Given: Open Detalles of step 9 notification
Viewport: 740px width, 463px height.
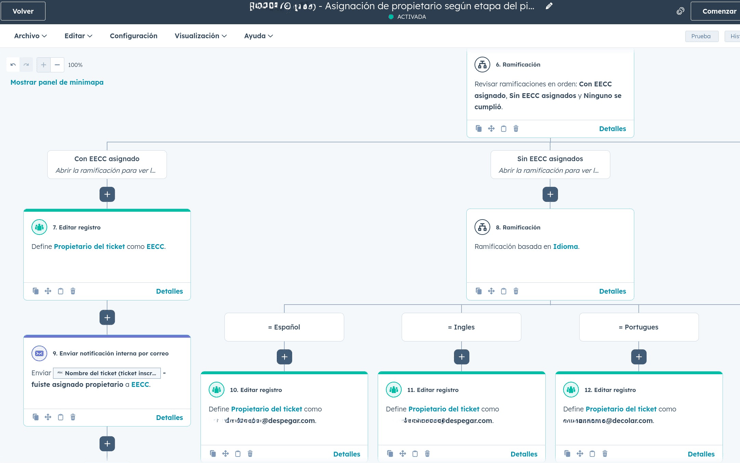Looking at the screenshot, I should (169, 417).
